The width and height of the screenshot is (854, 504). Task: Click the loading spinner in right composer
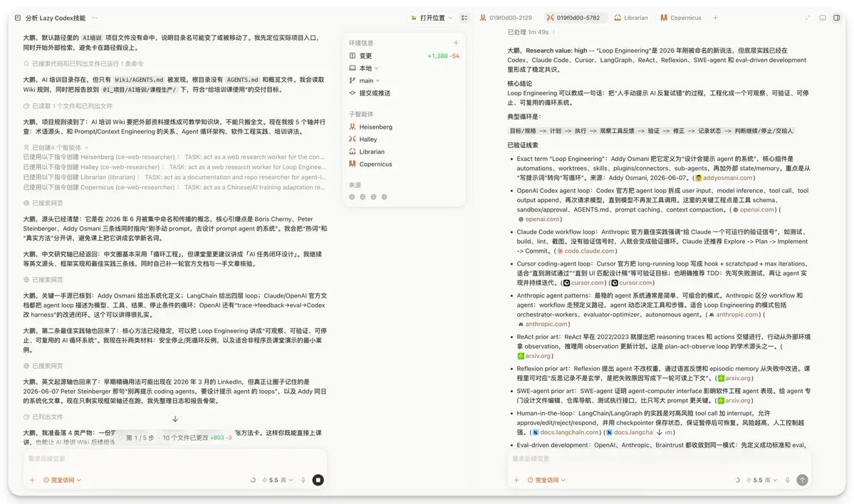[737, 480]
